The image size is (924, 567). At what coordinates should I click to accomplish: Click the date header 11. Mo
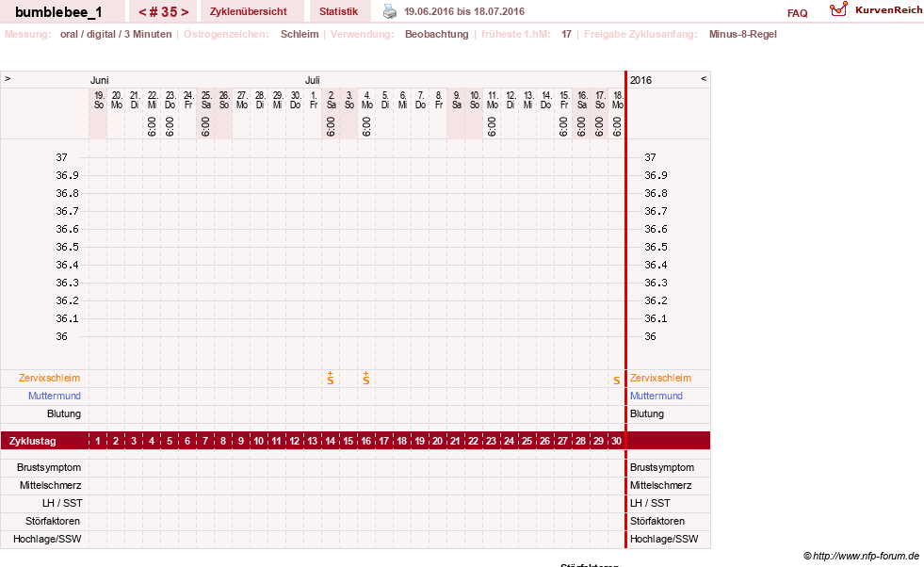coord(493,100)
